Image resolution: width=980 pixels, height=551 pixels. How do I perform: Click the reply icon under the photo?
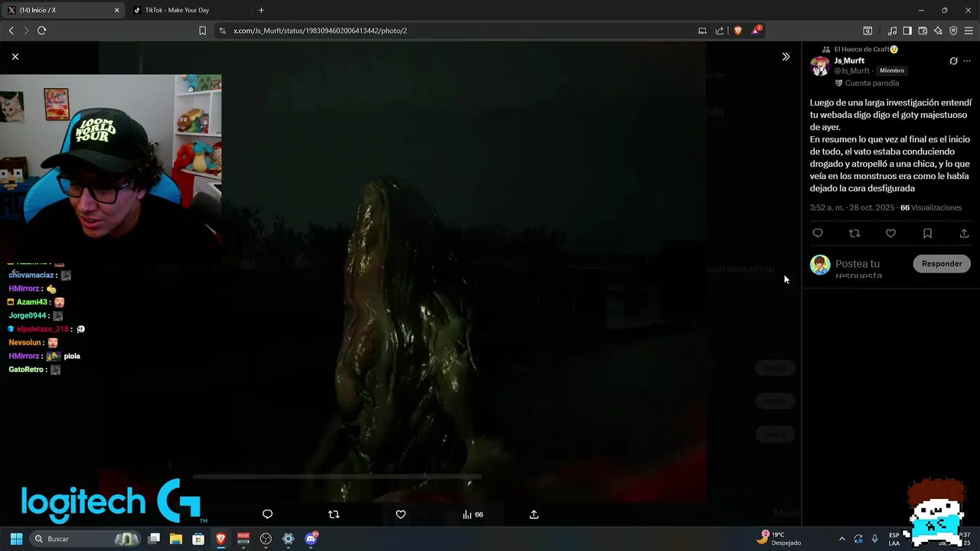coord(267,514)
